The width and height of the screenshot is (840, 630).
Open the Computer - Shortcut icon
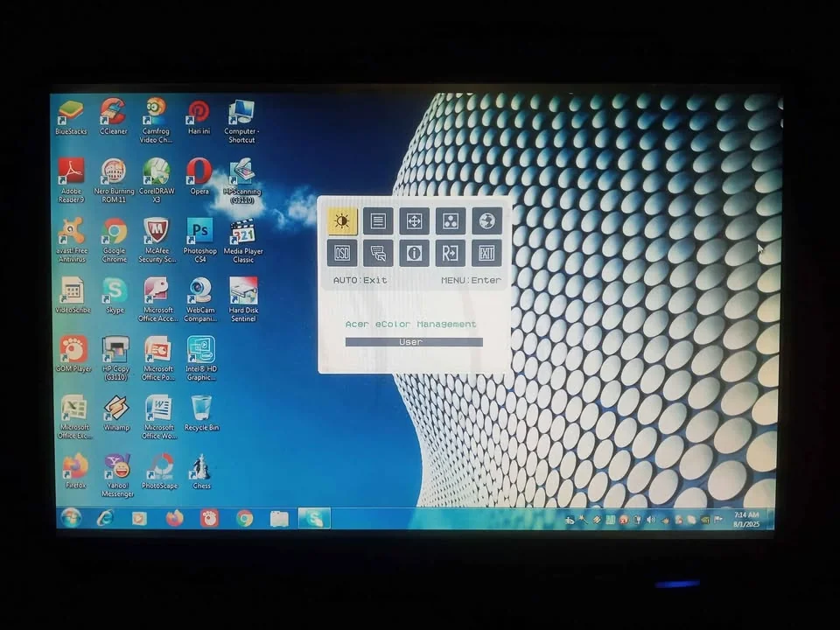coord(241,121)
